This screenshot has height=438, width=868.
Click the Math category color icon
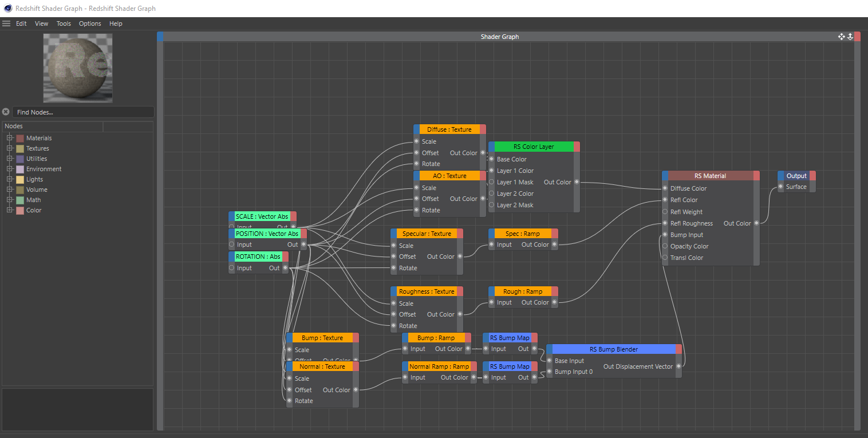click(x=20, y=200)
